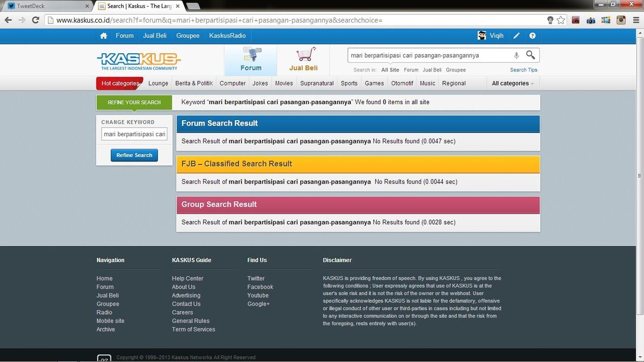Click the help question mark icon
This screenshot has height=362, width=644.
tap(532, 36)
